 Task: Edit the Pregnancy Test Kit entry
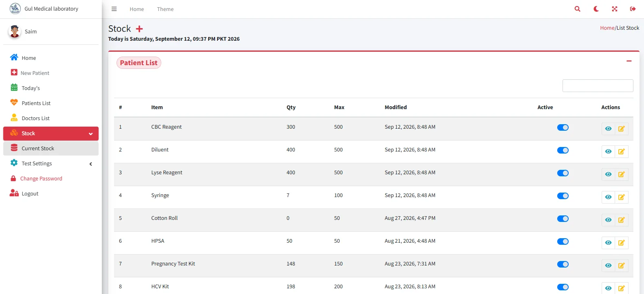[622, 265]
